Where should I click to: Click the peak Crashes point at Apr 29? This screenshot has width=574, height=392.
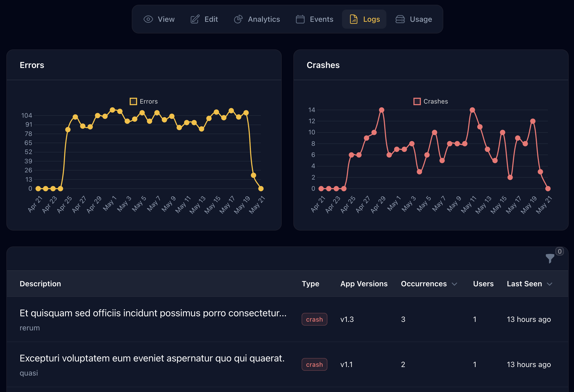pyautogui.click(x=382, y=110)
